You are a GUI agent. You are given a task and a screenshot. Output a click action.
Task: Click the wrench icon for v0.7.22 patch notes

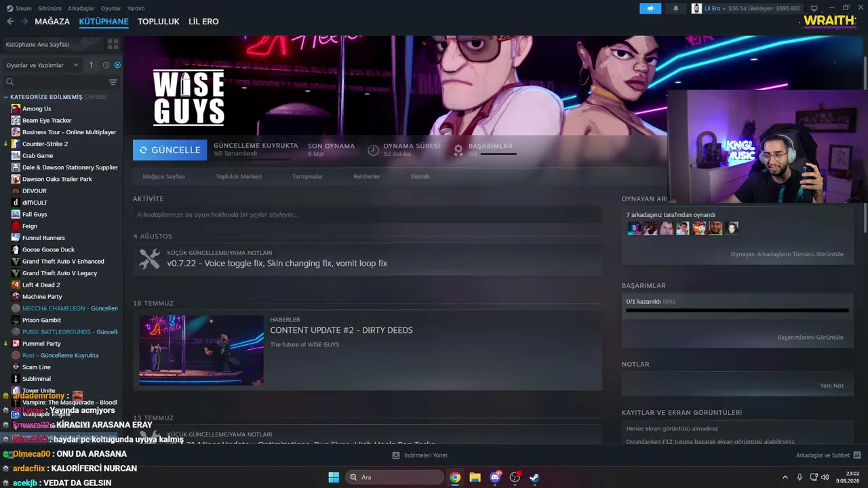click(x=149, y=259)
